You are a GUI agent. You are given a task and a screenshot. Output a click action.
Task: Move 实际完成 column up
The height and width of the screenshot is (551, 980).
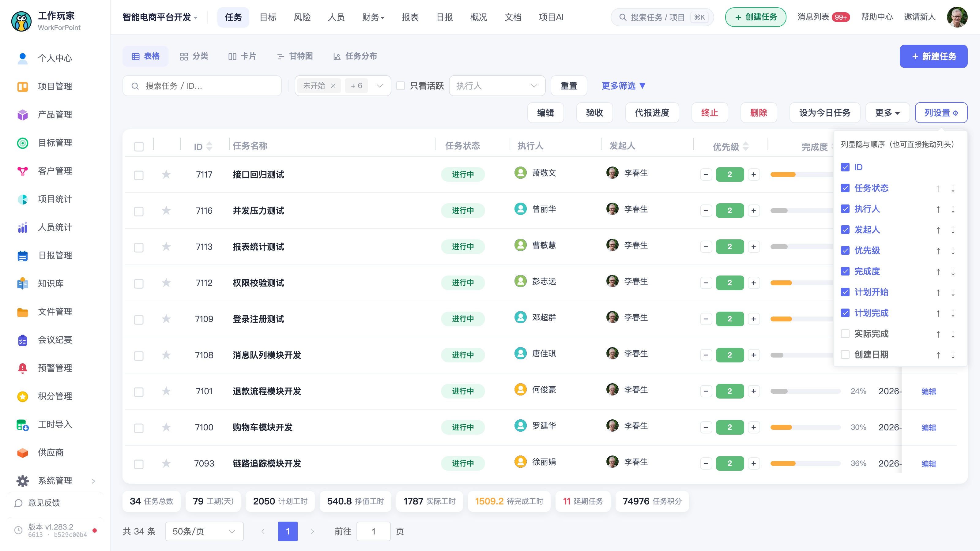pyautogui.click(x=938, y=334)
